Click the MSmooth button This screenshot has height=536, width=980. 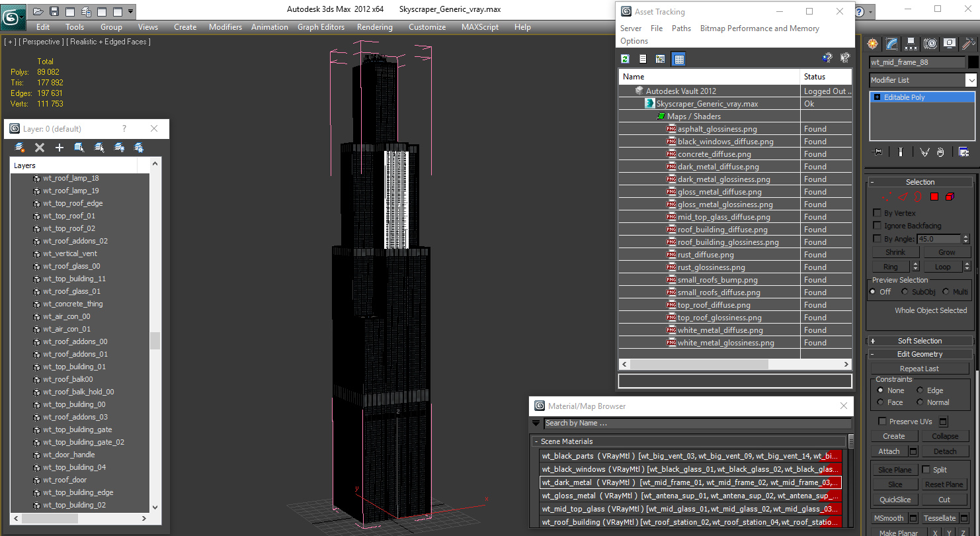tap(889, 518)
